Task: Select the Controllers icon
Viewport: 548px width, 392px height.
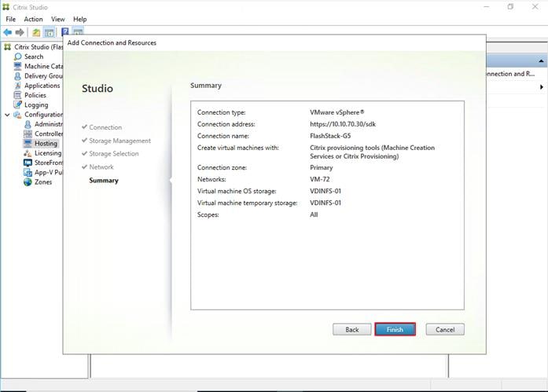Action: click(x=28, y=134)
